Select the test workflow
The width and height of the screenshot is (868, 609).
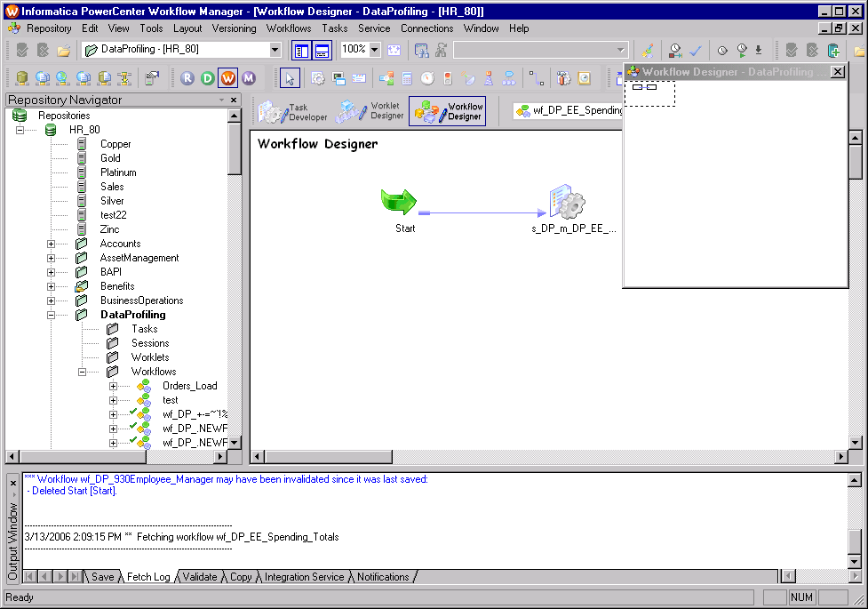click(170, 400)
